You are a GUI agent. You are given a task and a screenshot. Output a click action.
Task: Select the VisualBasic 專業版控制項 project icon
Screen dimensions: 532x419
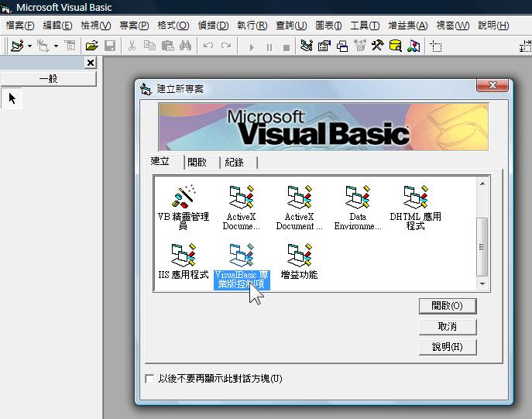[242, 266]
